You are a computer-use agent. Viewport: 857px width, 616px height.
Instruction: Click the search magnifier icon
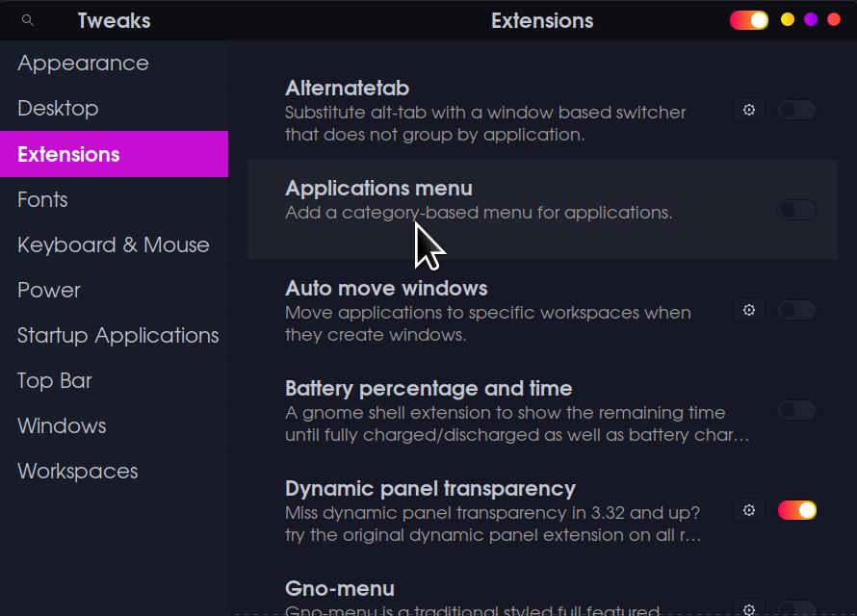[x=28, y=20]
